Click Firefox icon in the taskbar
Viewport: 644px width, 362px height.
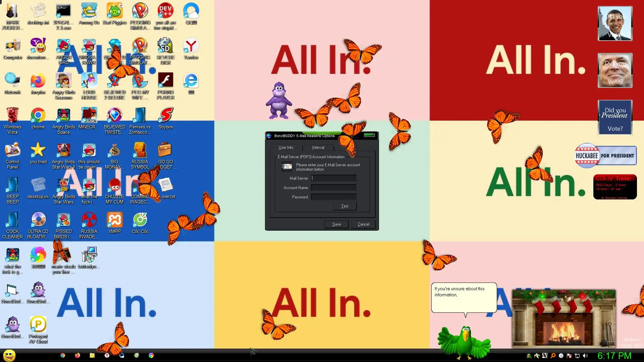click(77, 355)
